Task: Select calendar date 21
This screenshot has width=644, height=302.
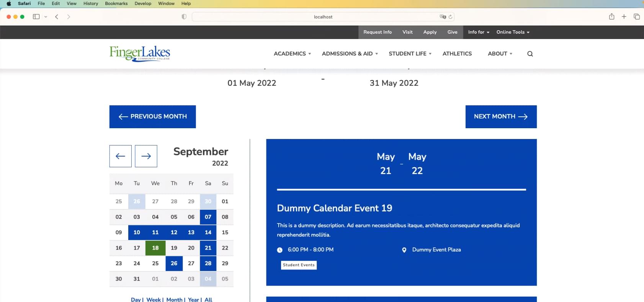Action: [x=208, y=248]
